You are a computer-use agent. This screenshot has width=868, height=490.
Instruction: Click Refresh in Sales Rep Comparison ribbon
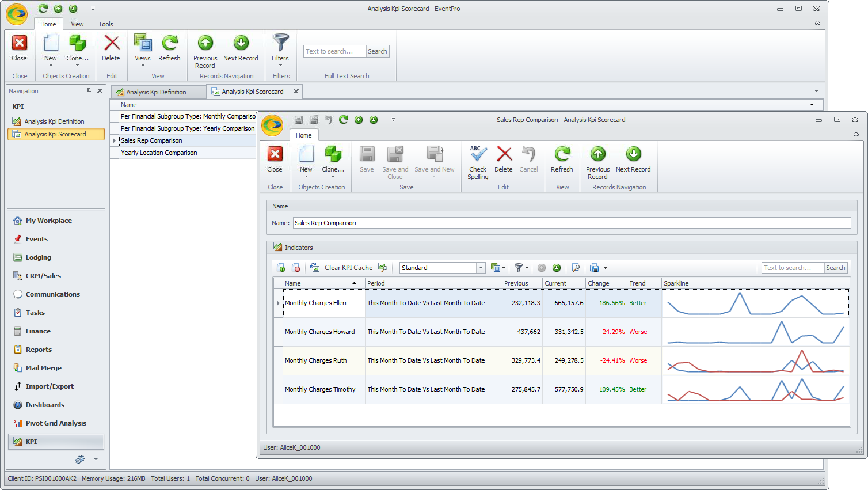[x=562, y=159]
